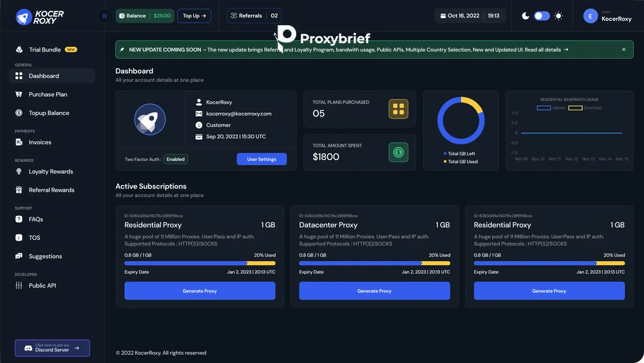The width and height of the screenshot is (644, 363).
Task: Click Read all details link in banner
Action: (x=546, y=50)
